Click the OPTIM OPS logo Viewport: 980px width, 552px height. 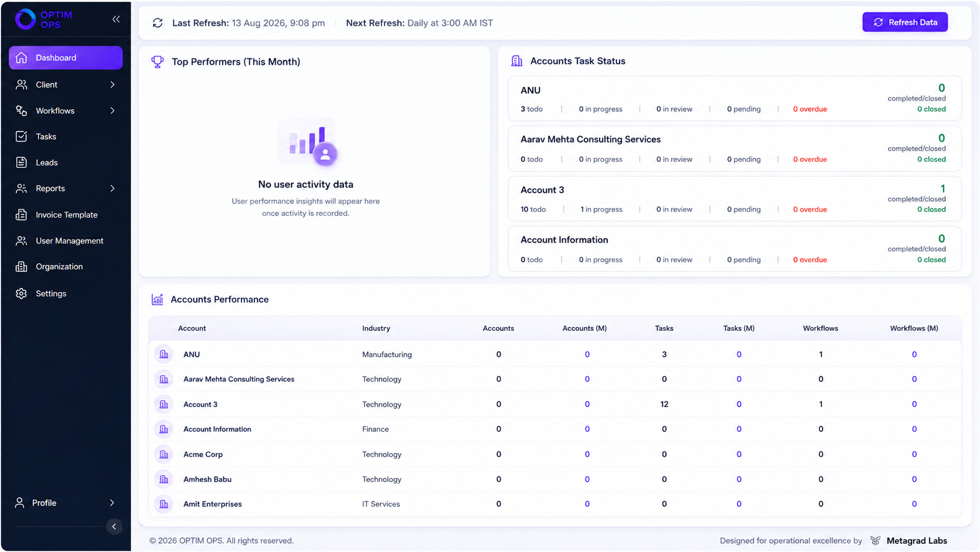(43, 19)
